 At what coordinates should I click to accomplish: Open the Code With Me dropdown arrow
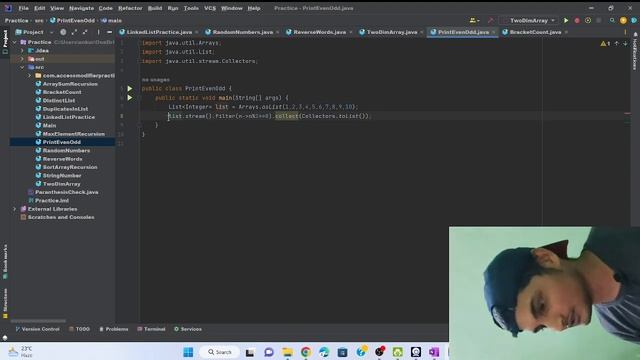pos(478,20)
